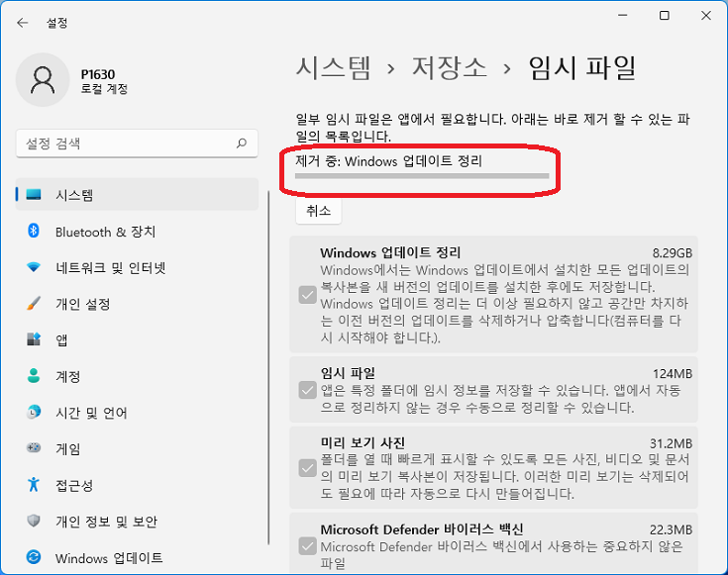The image size is (728, 575).
Task: Click the Windows 업데이트 refresh icon
Action: point(34,557)
